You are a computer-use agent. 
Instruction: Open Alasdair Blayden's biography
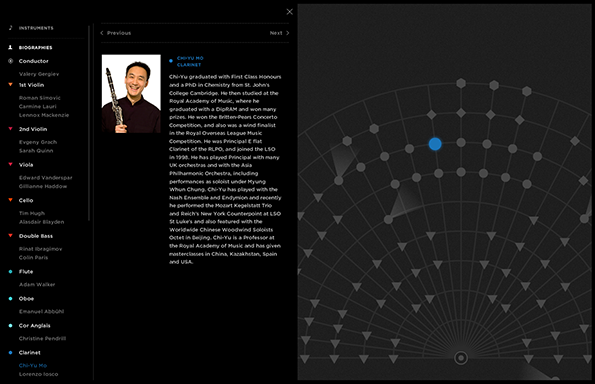(x=42, y=222)
